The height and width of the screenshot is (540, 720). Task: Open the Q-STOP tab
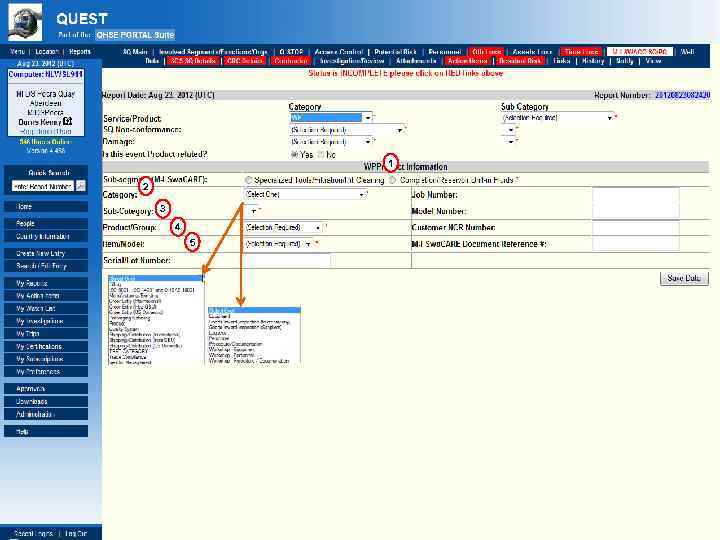click(291, 52)
